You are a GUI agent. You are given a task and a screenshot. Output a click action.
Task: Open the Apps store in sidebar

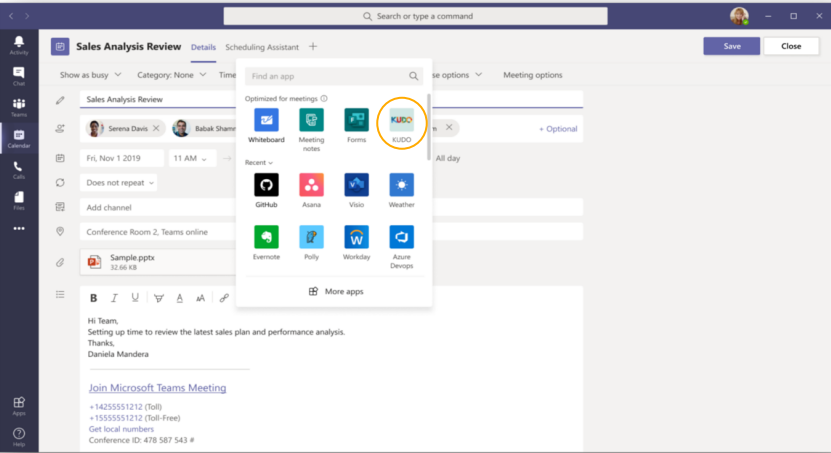coord(19,406)
